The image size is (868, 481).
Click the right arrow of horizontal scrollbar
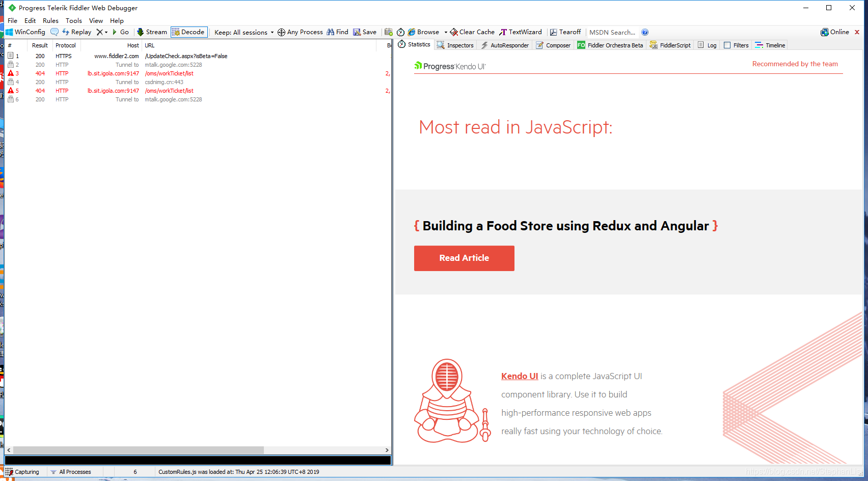[x=387, y=450]
